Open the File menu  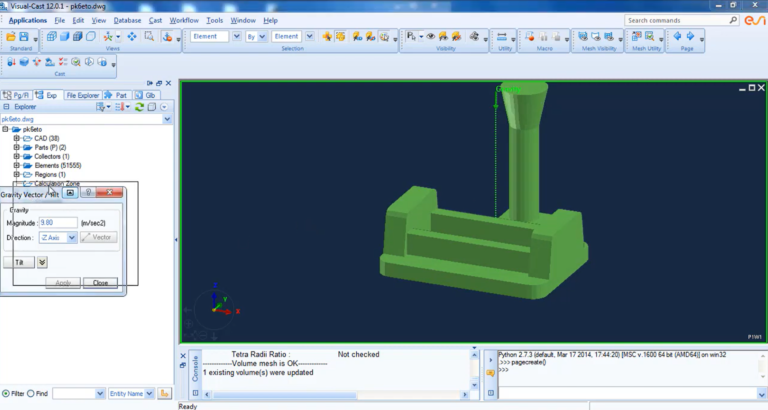(60, 21)
